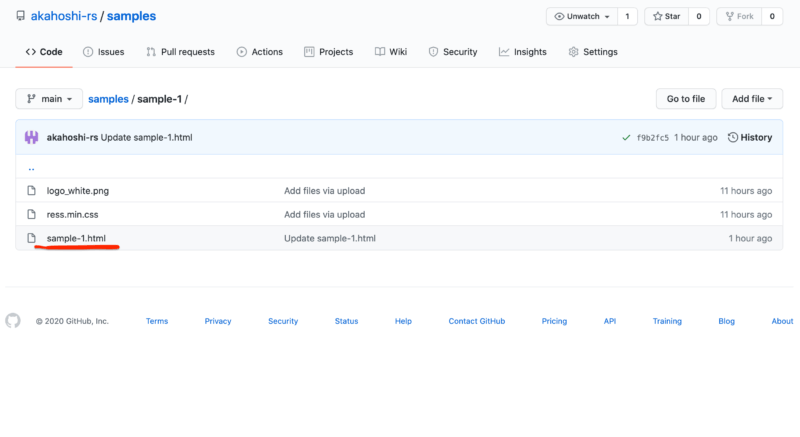Open the Projects tab
800x437 pixels.
click(x=329, y=52)
